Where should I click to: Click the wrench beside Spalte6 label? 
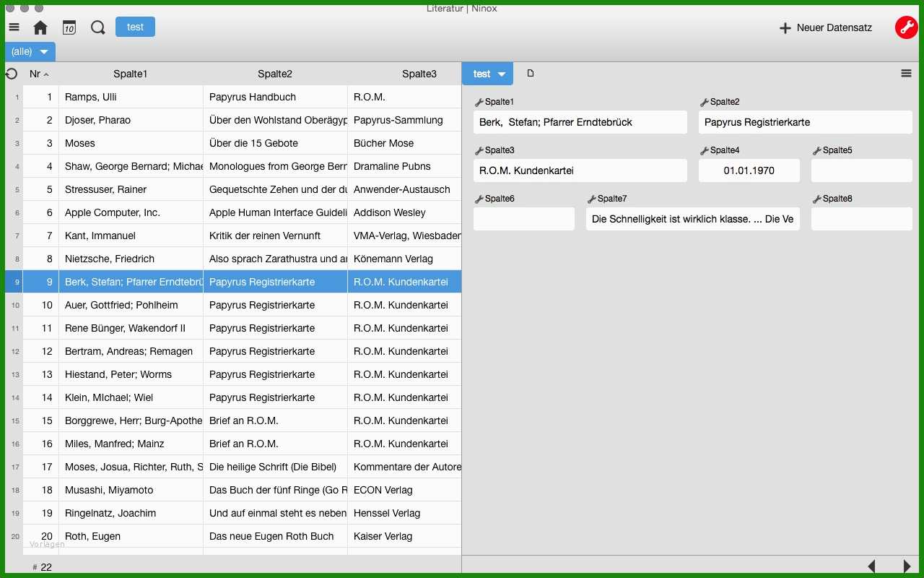(479, 199)
